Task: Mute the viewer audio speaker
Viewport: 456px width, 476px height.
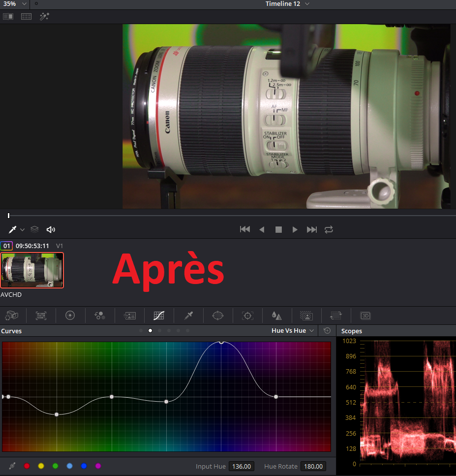Action: [50, 229]
